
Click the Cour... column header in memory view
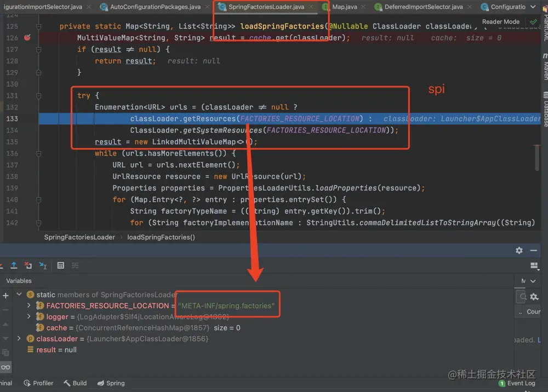(533, 312)
